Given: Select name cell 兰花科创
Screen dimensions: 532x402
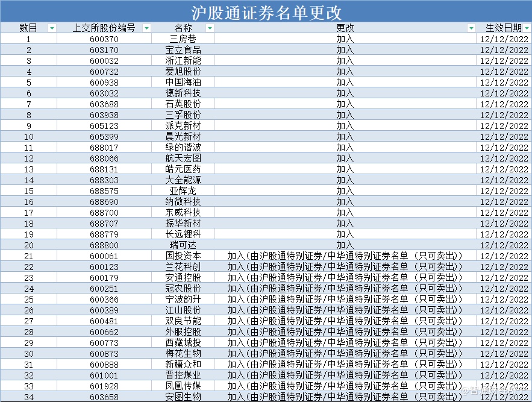Looking at the screenshot, I should [183, 267].
